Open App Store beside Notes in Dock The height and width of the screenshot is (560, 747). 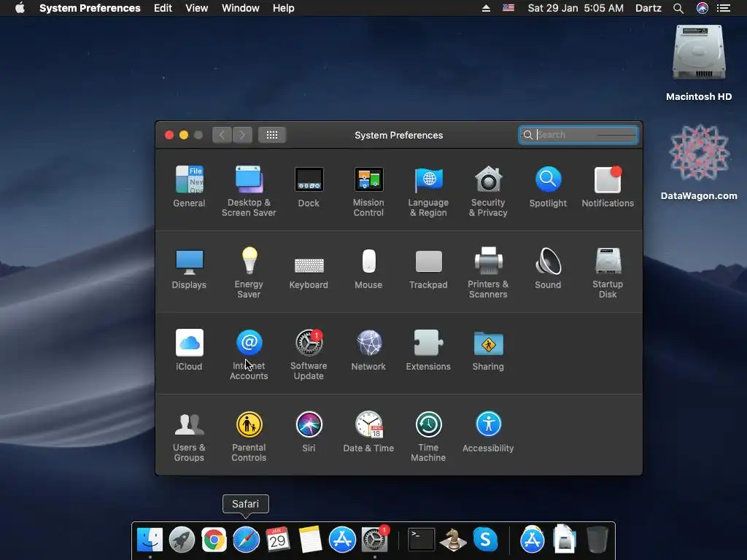tap(342, 540)
